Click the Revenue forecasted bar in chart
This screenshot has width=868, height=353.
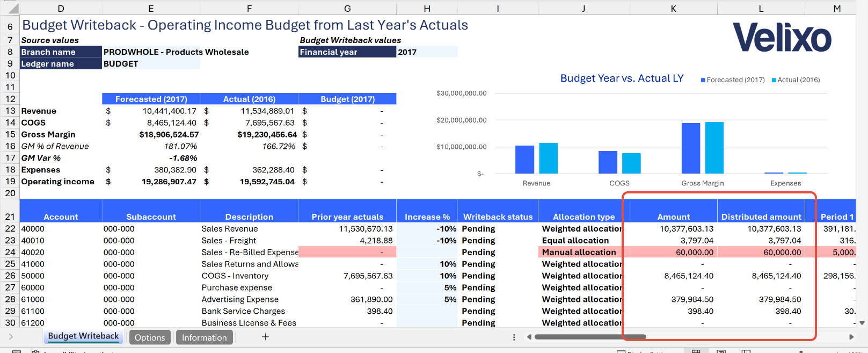(524, 160)
